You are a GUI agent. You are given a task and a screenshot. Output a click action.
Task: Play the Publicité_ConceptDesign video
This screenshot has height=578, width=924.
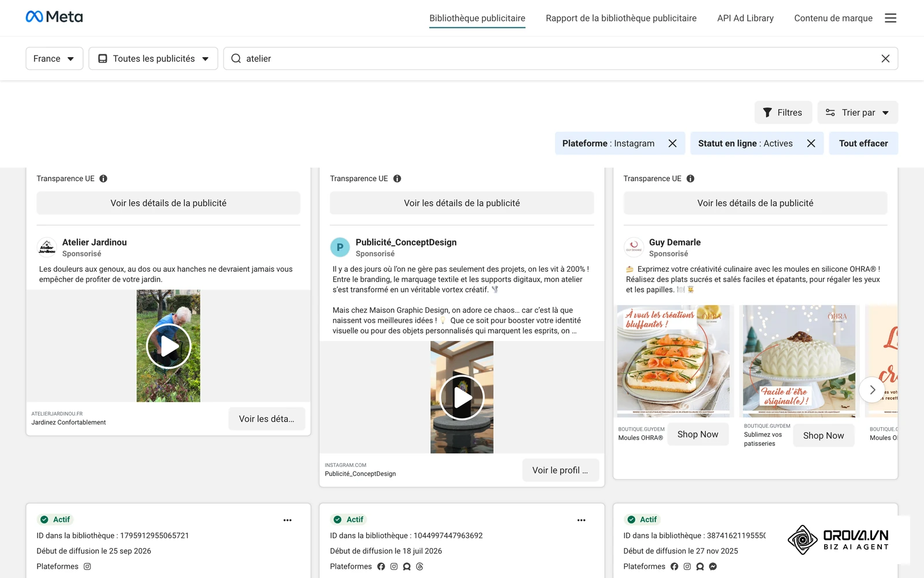(462, 398)
